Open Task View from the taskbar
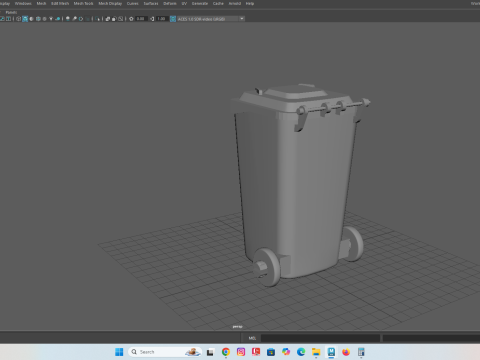The height and width of the screenshot is (360, 480). pyautogui.click(x=210, y=352)
